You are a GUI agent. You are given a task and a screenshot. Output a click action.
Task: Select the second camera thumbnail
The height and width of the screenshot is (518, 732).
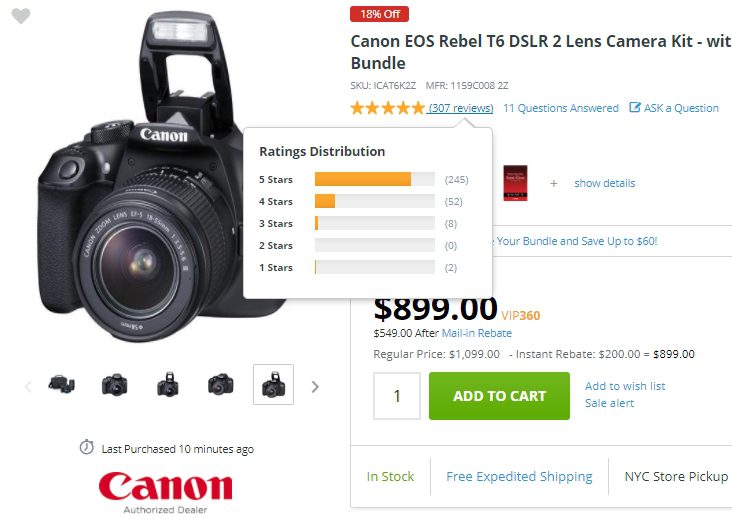(115, 385)
